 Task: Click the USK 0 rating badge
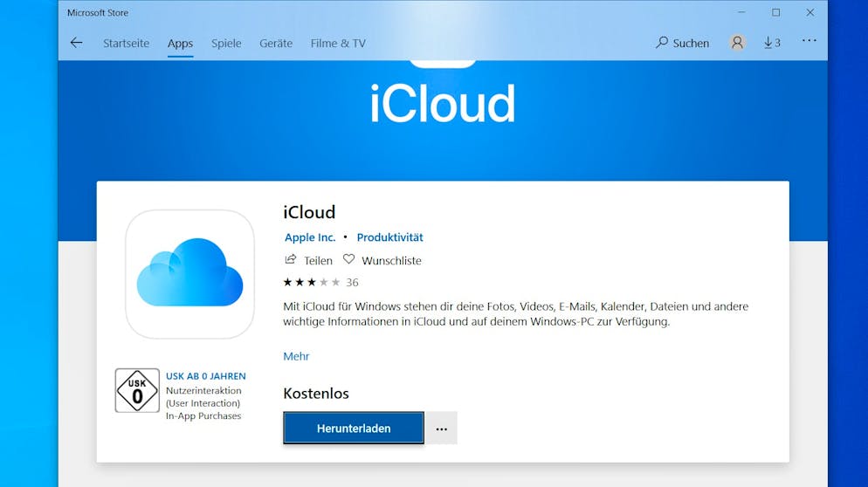[x=137, y=391]
